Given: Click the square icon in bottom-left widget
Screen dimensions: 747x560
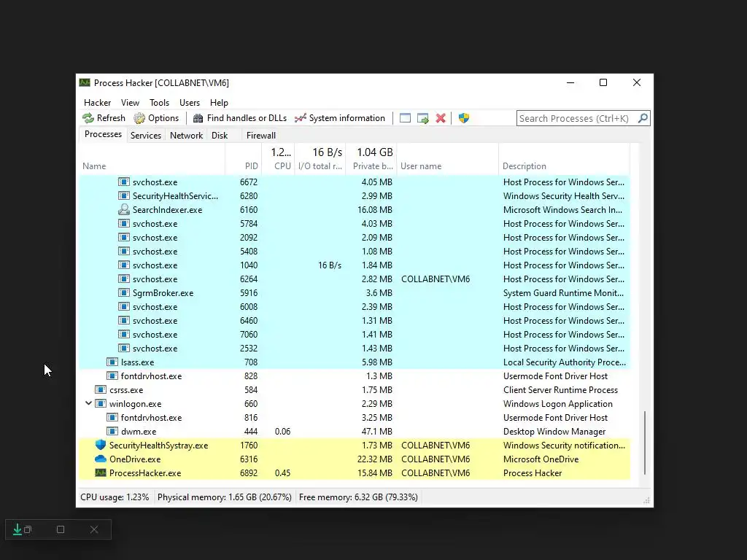Looking at the screenshot, I should tap(61, 529).
